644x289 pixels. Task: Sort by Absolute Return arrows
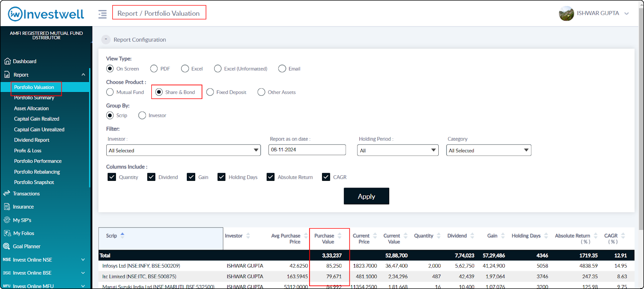click(x=596, y=236)
